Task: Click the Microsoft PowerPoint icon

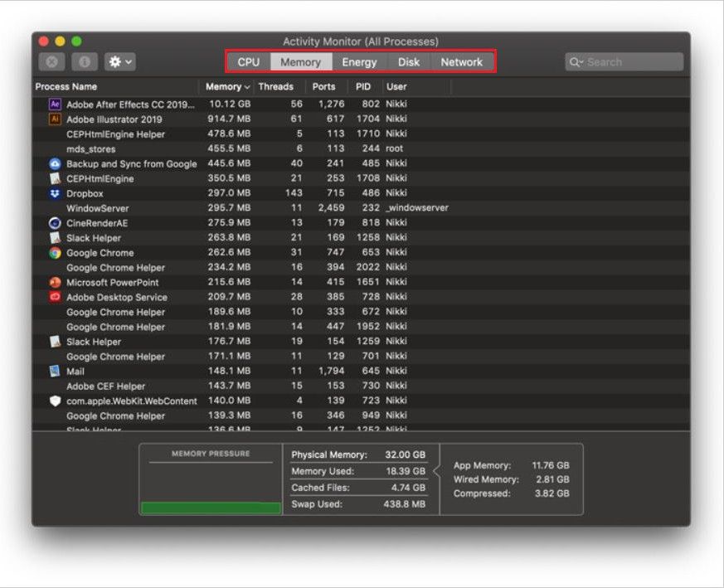Action: (x=55, y=282)
